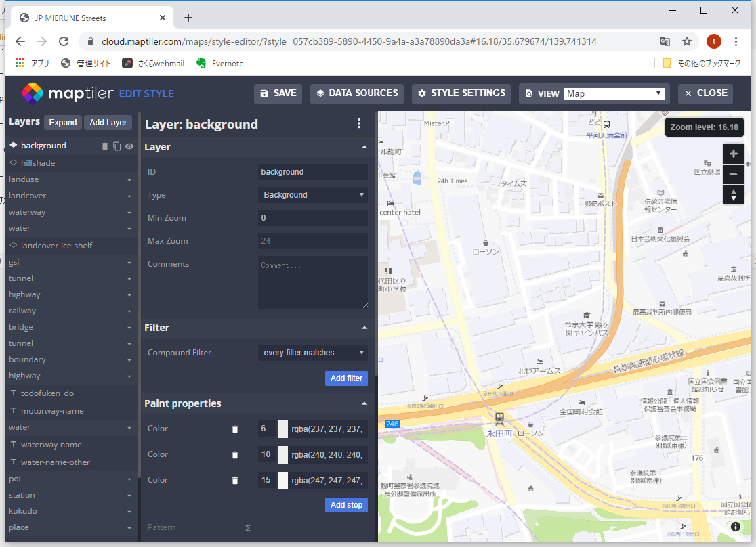The image size is (756, 547).
Task: Collapse the Filter section
Action: (364, 328)
